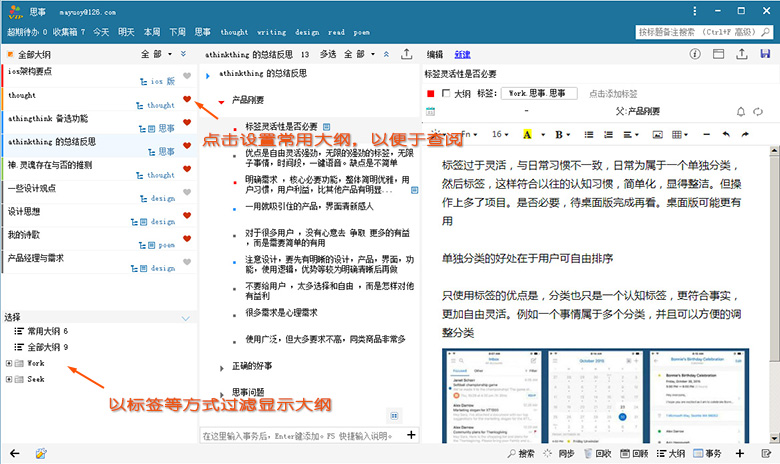Select the design tag in top bar
Image resolution: width=780 pixels, height=464 pixels.
click(x=308, y=32)
